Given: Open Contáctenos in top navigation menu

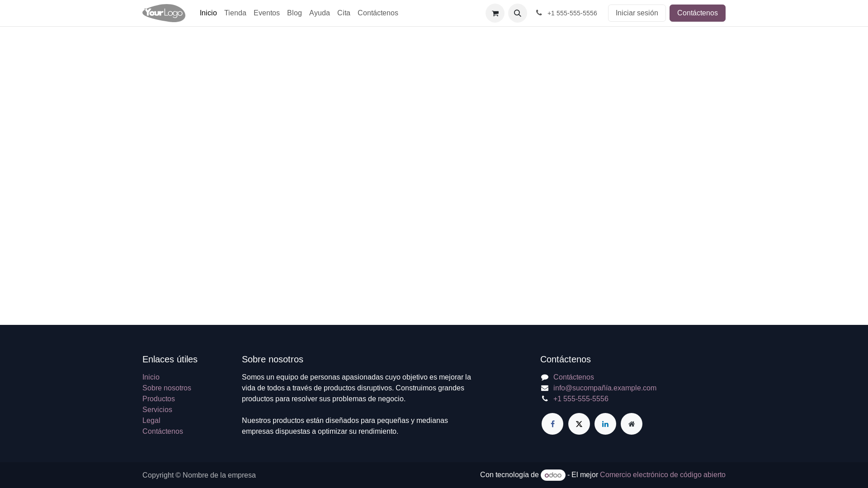Looking at the screenshot, I should coord(378,13).
